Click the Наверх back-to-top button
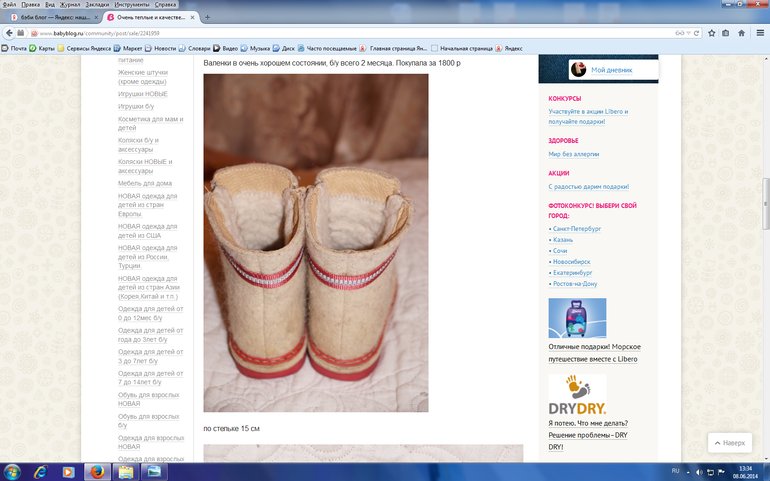770x481 pixels. point(730,443)
